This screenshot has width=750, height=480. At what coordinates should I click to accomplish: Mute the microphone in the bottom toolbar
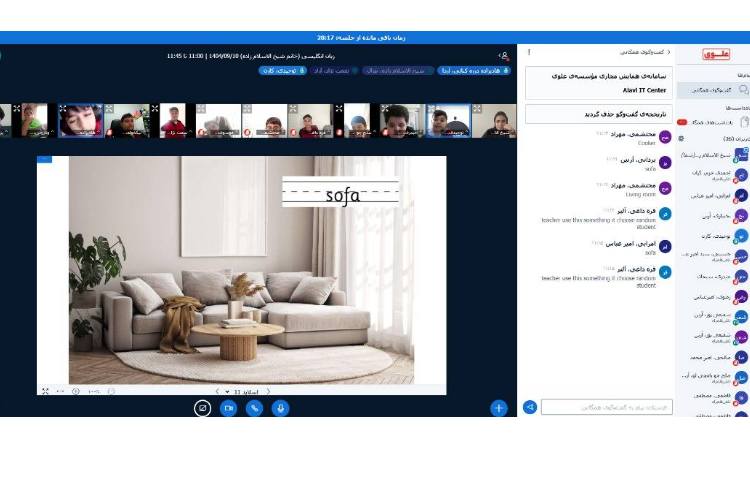tap(281, 408)
